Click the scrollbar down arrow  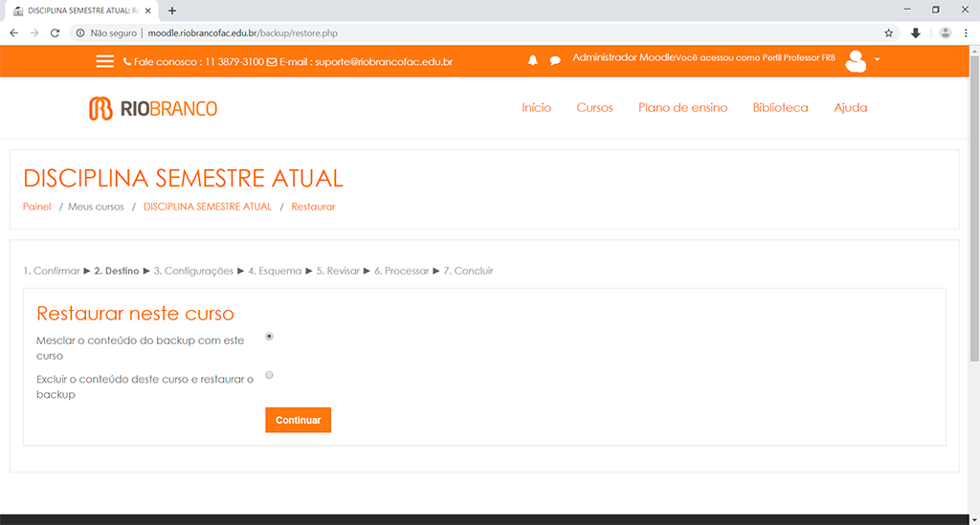point(974,519)
